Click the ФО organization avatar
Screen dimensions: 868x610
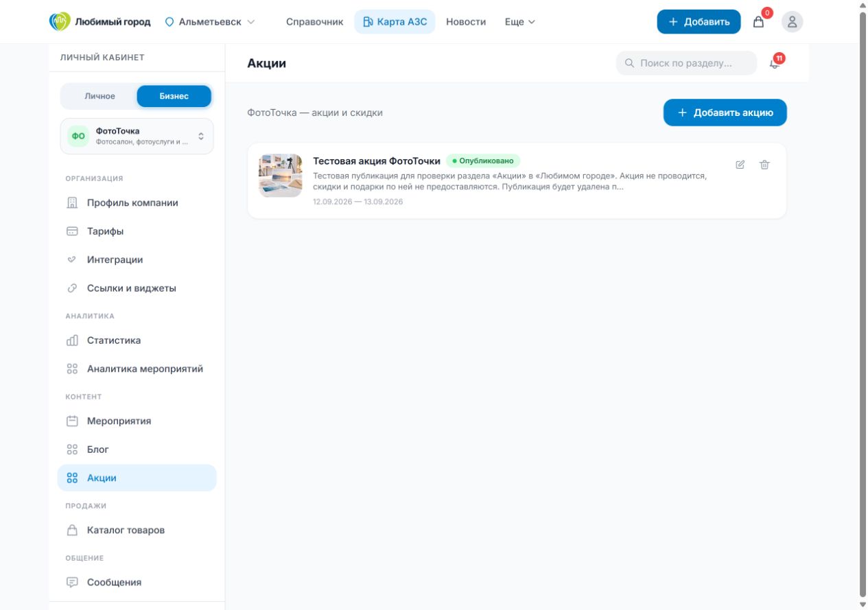[79, 136]
